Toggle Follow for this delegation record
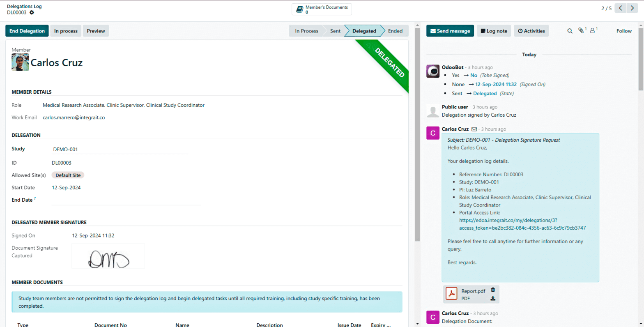 (x=623, y=31)
